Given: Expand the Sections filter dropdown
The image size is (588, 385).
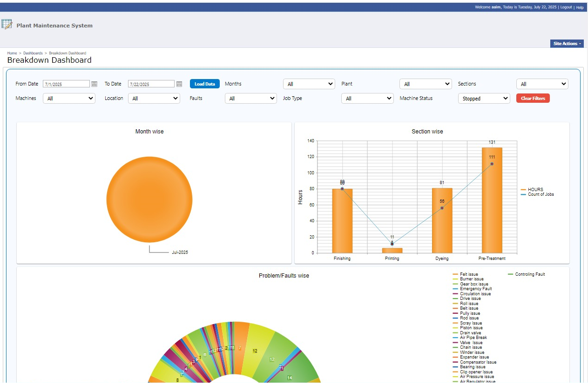Looking at the screenshot, I should tap(542, 84).
